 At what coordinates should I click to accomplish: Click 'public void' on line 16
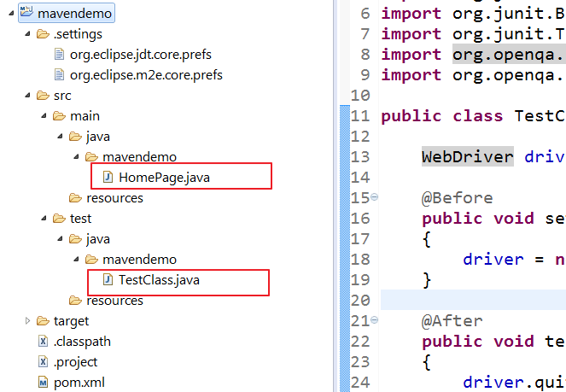478,219
